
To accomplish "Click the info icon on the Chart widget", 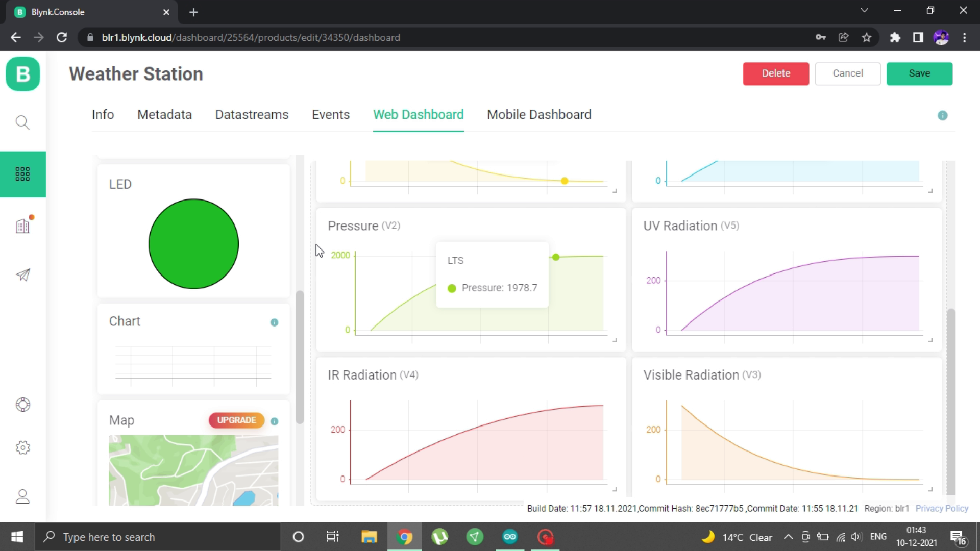I will (x=274, y=322).
